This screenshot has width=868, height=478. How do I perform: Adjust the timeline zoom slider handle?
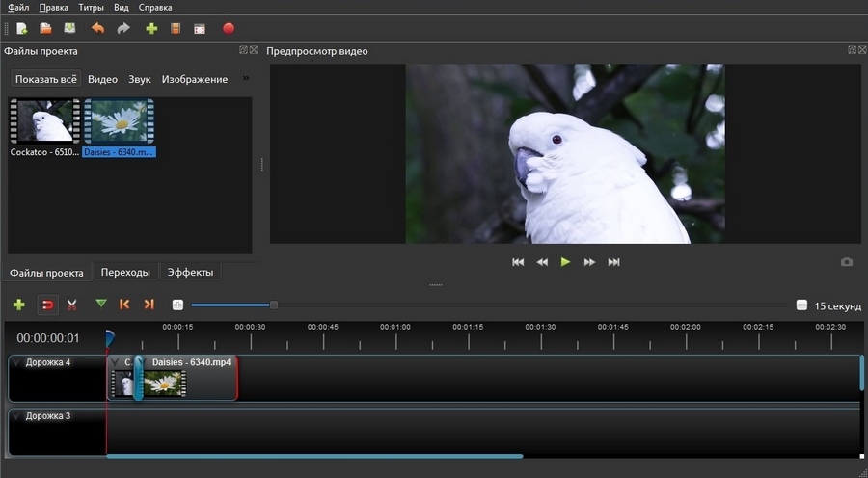click(x=274, y=305)
